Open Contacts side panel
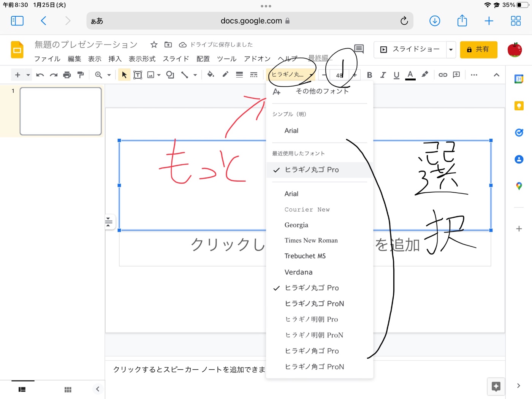This screenshot has width=532, height=399. tap(519, 159)
